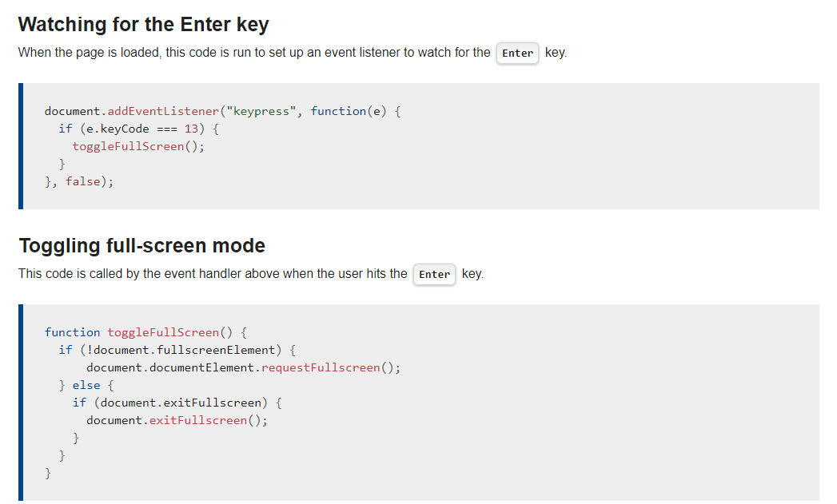Click the "Watching for the Enter key" heading
Viewport: 837px width, 504px height.
pyautogui.click(x=144, y=25)
